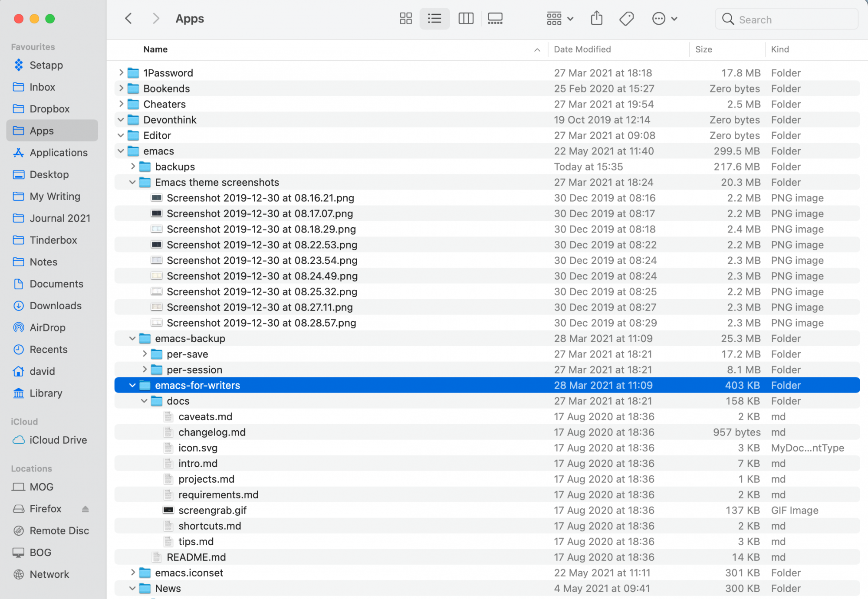Collapse the News folder
Viewport: 868px width, 599px height.
(133, 588)
